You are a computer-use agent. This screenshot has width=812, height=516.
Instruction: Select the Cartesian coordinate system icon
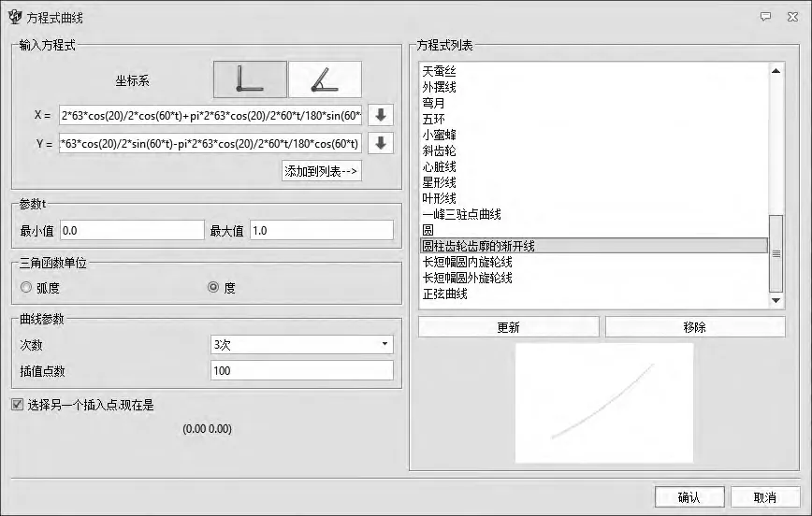pos(250,79)
